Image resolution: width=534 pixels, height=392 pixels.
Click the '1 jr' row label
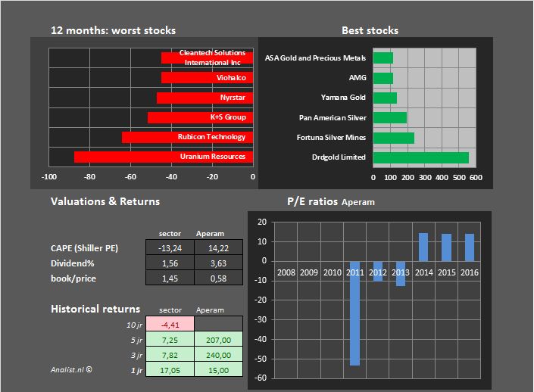(137, 370)
